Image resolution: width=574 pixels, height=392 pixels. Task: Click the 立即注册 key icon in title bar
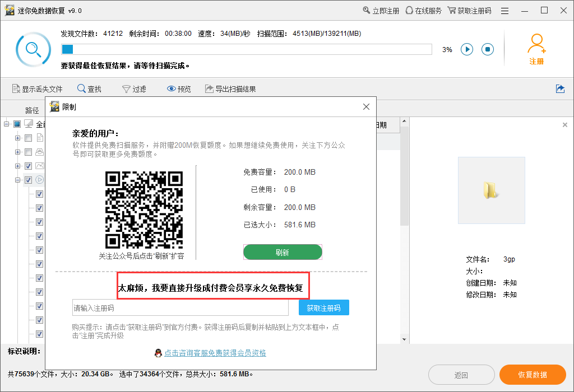[366, 10]
